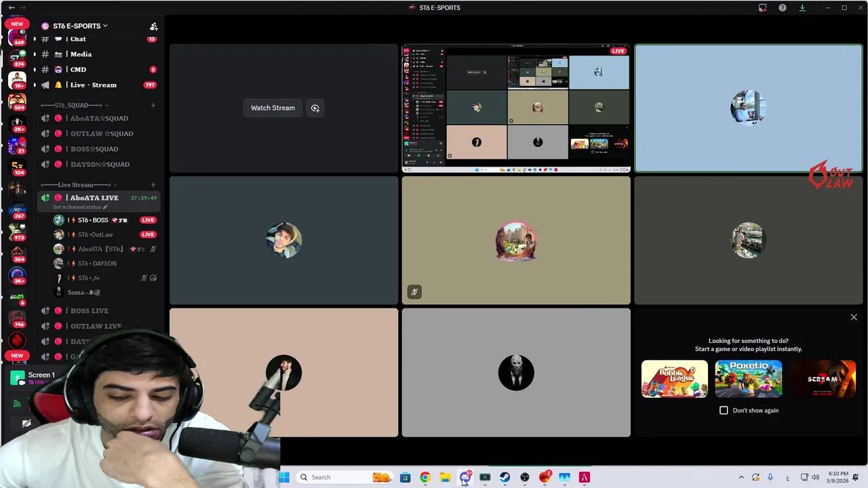The height and width of the screenshot is (488, 868).
Task: Click the Watch Stream button
Action: point(273,108)
